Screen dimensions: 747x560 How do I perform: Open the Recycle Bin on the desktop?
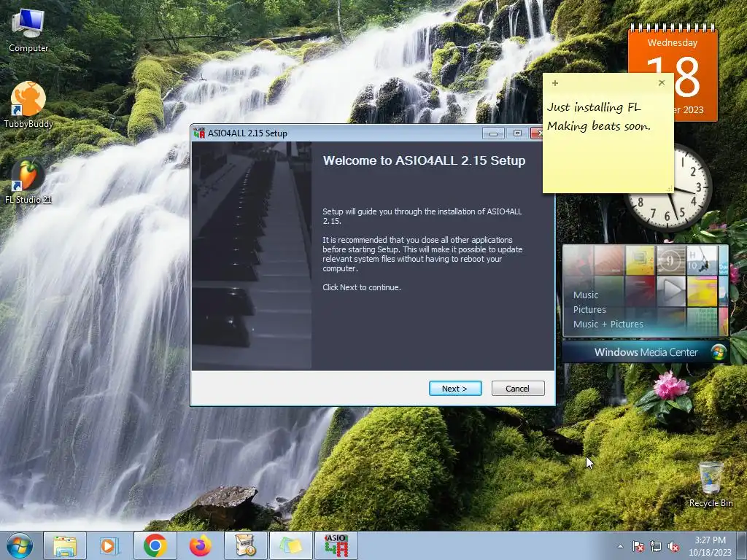click(x=711, y=483)
